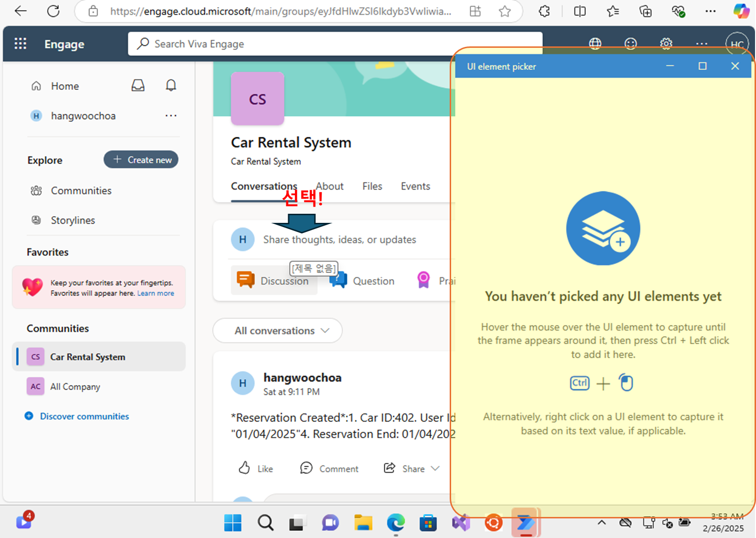The image size is (756, 538).
Task: Open Engage settings gear icon
Action: point(666,44)
